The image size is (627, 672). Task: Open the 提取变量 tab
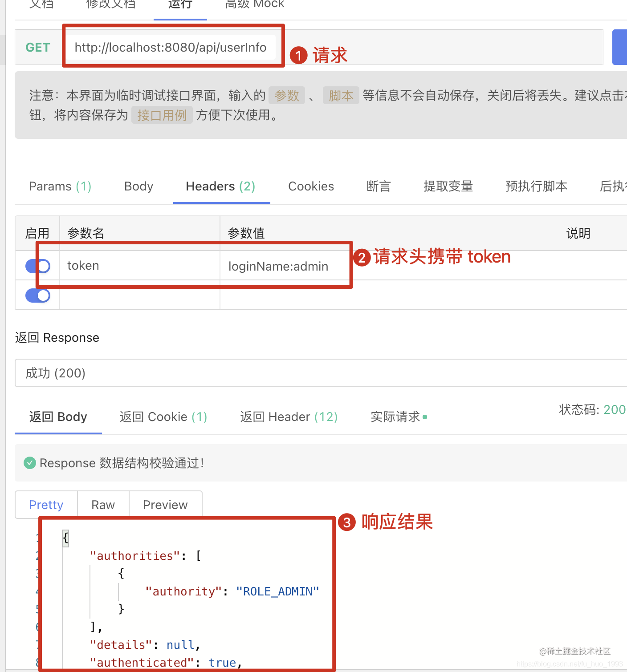click(x=448, y=186)
